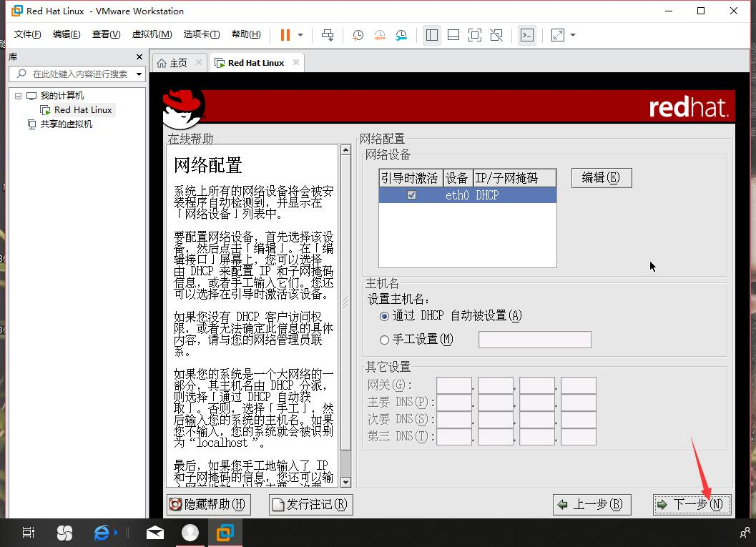The image size is (756, 547).
Task: Select the eth0 DHCP device row
Action: click(x=467, y=195)
